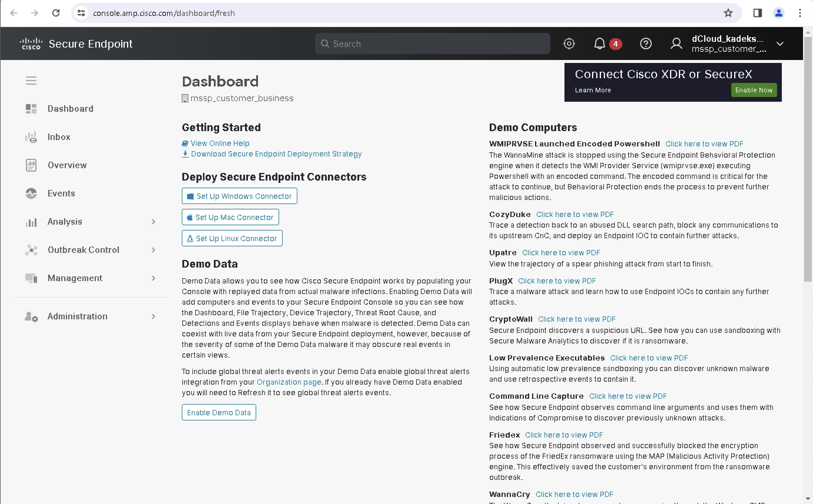Expand the Outbreak Control submenu chevron
The image size is (813, 504).
click(153, 250)
